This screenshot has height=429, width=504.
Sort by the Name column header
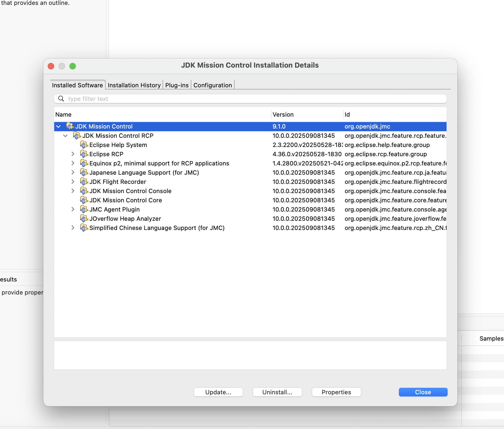(163, 114)
